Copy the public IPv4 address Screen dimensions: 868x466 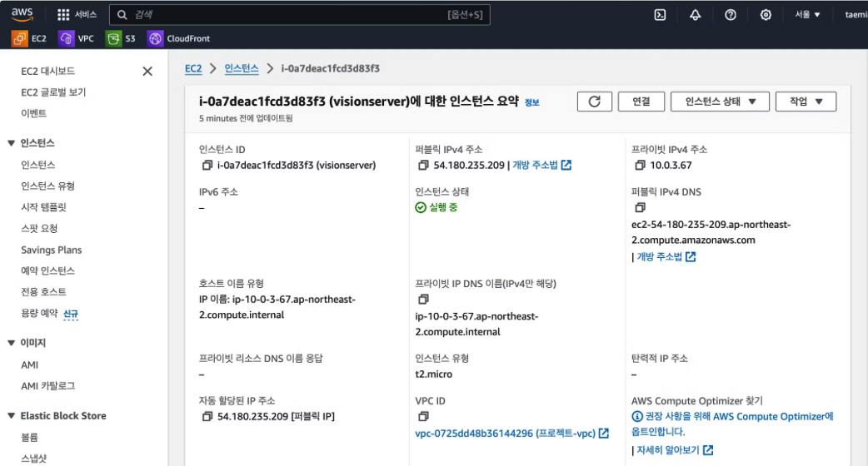tap(423, 166)
